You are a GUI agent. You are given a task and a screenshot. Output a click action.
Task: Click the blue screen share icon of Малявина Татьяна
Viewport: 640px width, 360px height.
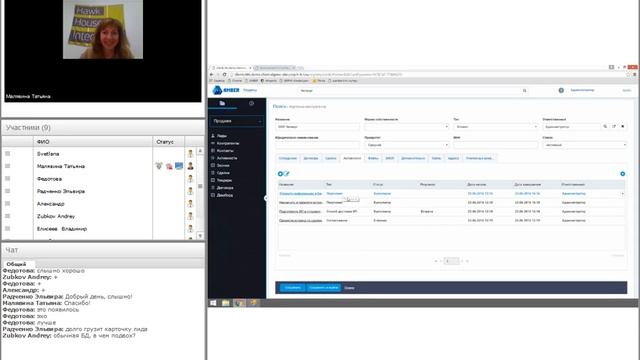pos(179,166)
